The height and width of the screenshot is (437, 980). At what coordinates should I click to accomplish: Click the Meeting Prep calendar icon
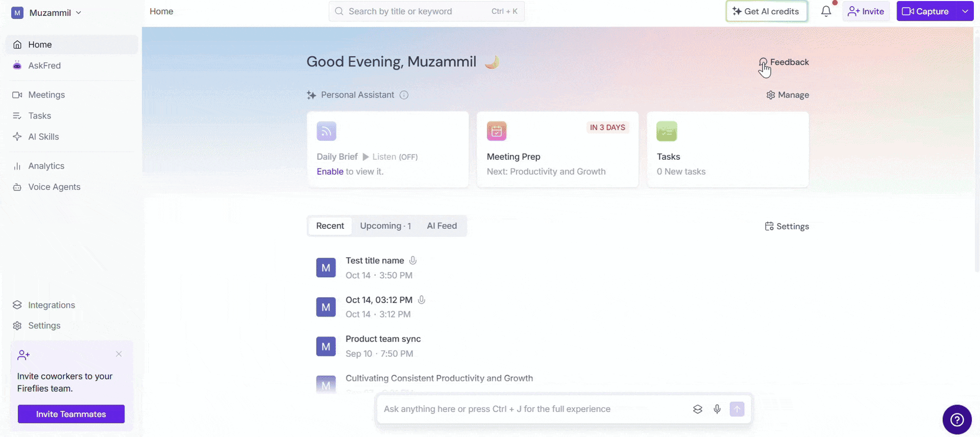[497, 131]
